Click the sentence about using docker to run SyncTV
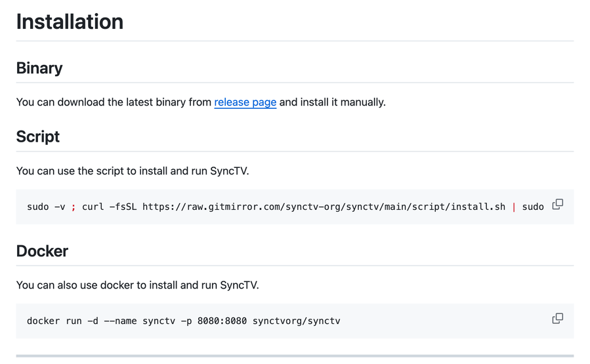This screenshot has height=364, width=590. tap(138, 285)
